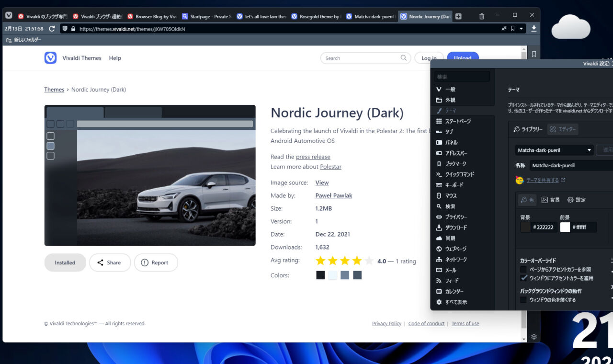Switch to the ライブラリー tab
Viewport: 613px width, 364px height.
(x=528, y=129)
